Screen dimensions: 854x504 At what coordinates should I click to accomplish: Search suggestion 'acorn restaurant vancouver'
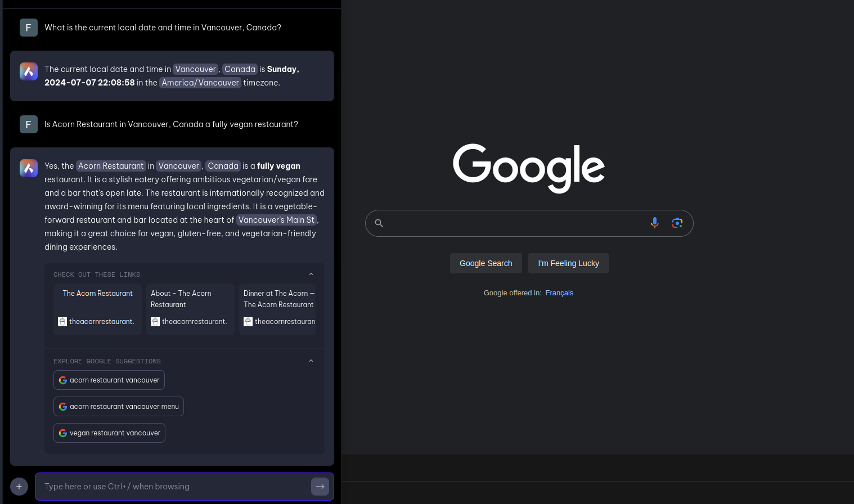pyautogui.click(x=109, y=380)
